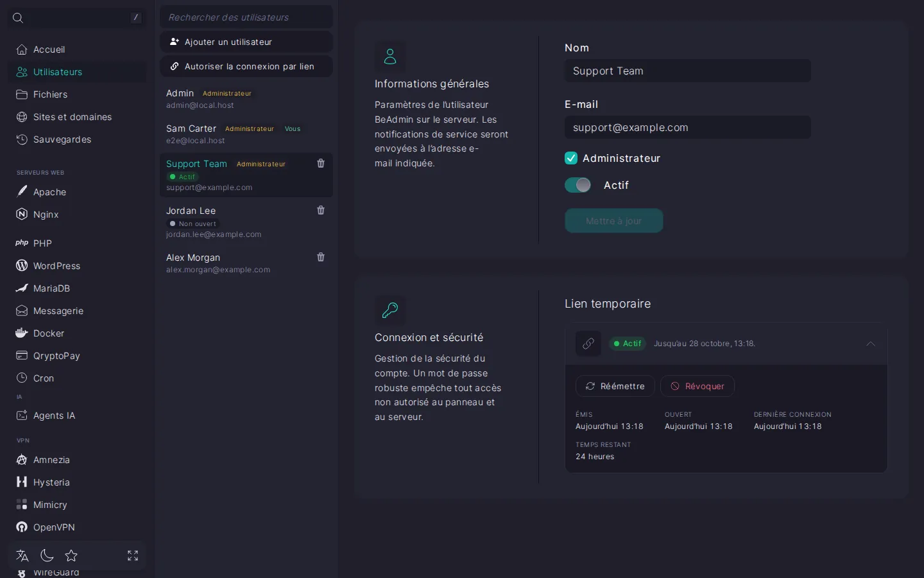Screen dimensions: 924x578
Task: Go to Accueil in the sidebar
Action: pos(77,49)
